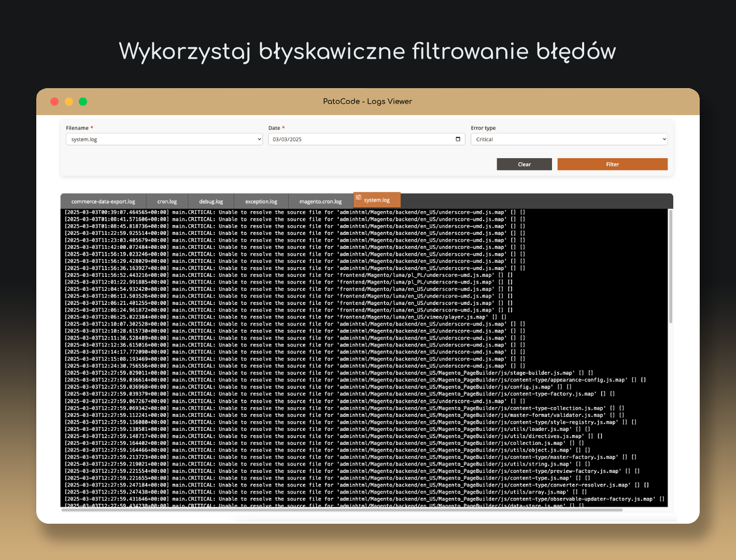
Task: Open the commerce-data-export.log tab
Action: pyautogui.click(x=103, y=201)
